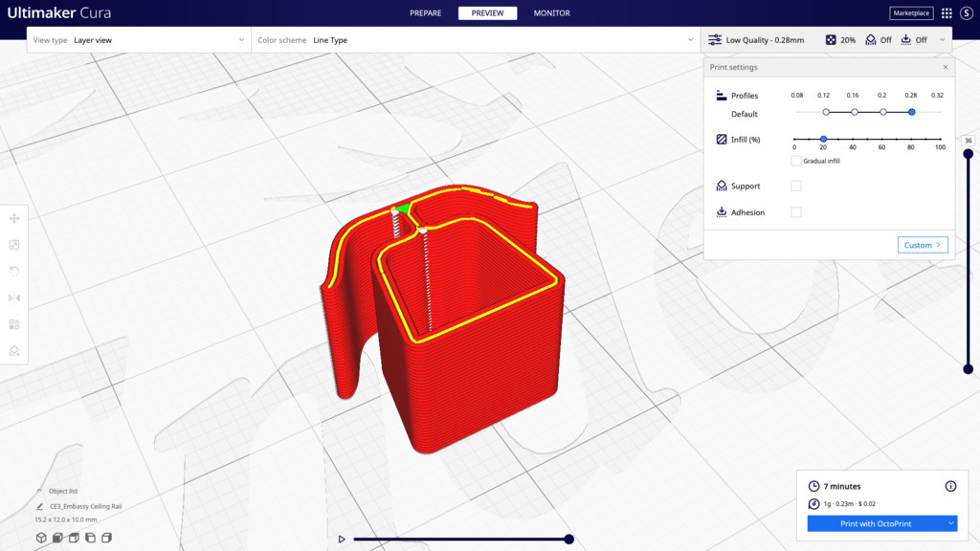Click Print with OctoPrint
This screenshot has height=551, width=980.
[876, 523]
